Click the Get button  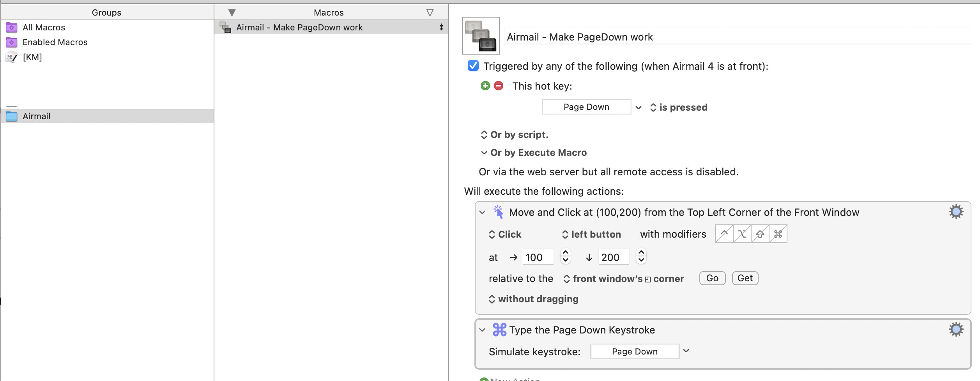pos(745,278)
